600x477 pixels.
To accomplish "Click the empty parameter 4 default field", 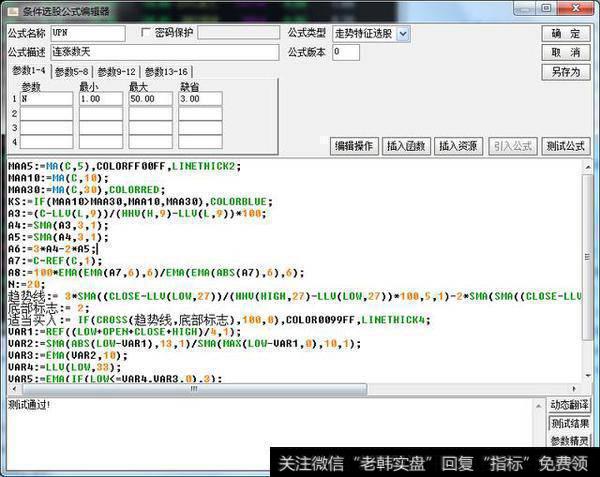I will (200, 142).
